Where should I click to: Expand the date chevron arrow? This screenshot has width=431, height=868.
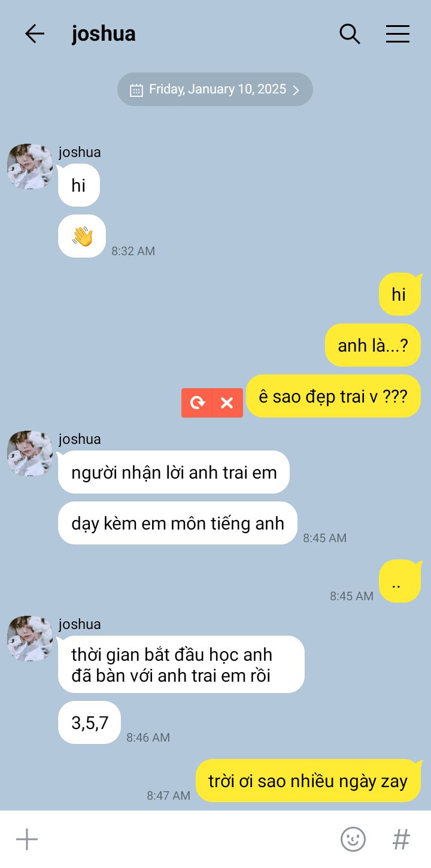click(x=296, y=90)
